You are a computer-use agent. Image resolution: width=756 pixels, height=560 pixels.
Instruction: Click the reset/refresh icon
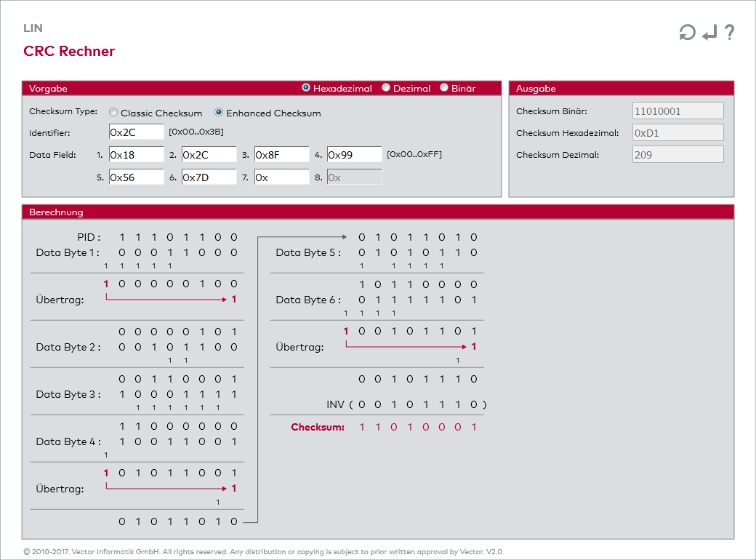(687, 32)
